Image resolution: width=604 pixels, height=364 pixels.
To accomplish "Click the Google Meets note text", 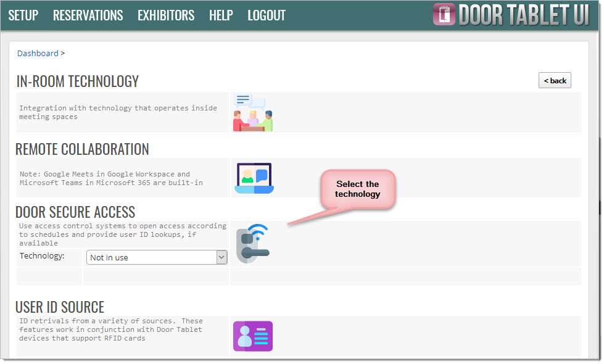I will [111, 178].
